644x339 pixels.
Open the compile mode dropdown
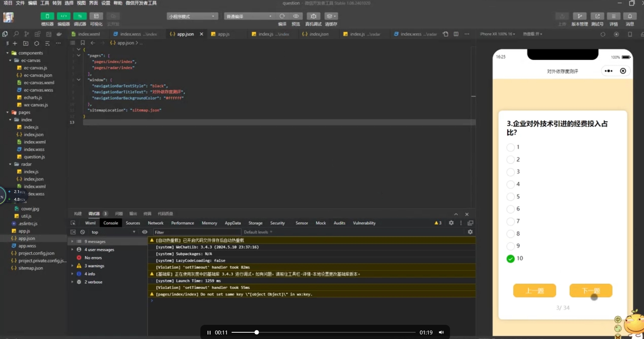249,16
